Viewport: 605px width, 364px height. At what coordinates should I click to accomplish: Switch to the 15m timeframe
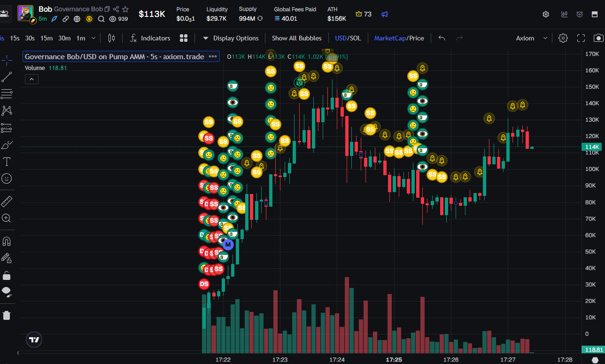[46, 38]
